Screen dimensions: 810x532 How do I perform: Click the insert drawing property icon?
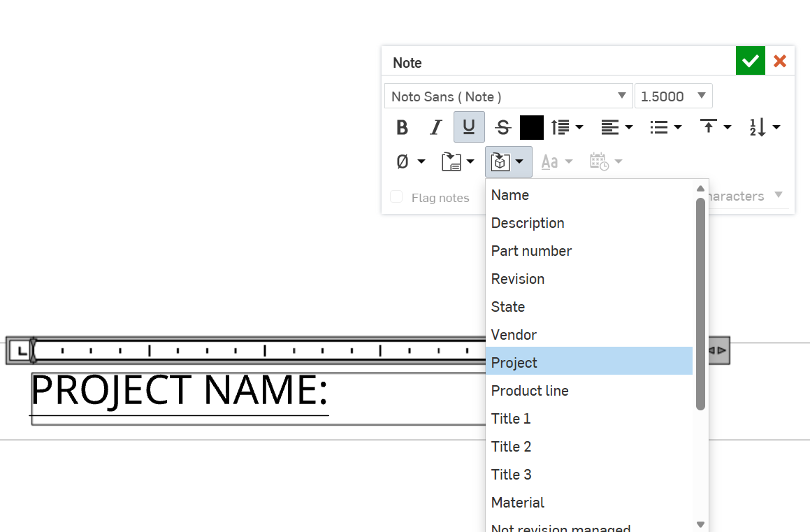pyautogui.click(x=451, y=161)
